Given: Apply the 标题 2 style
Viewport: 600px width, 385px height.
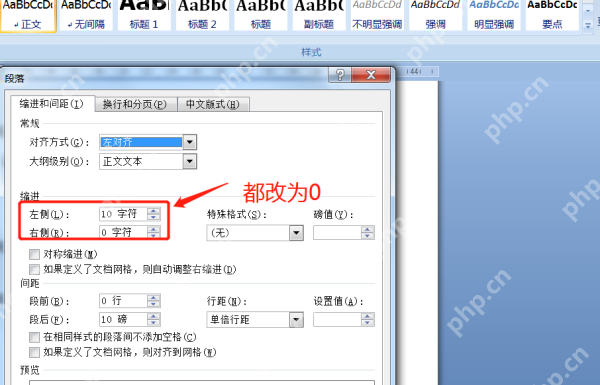Looking at the screenshot, I should pyautogui.click(x=202, y=15).
